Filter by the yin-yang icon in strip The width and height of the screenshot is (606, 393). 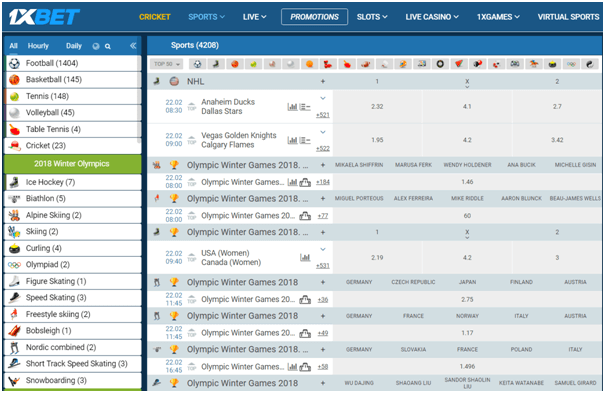tap(590, 64)
